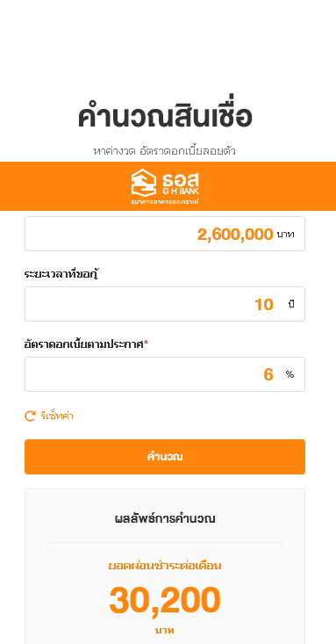336x644 pixels.
Task: Click the "ธอส G H BANK" logo text
Action: coord(181,184)
